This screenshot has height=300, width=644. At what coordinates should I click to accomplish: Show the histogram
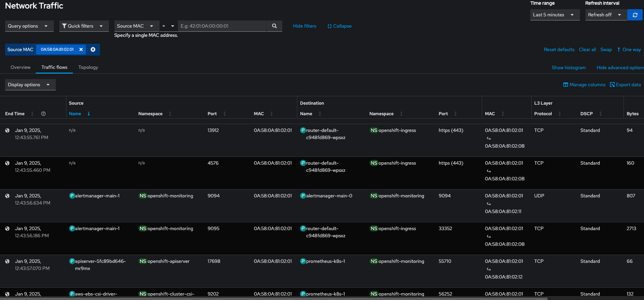pos(568,68)
